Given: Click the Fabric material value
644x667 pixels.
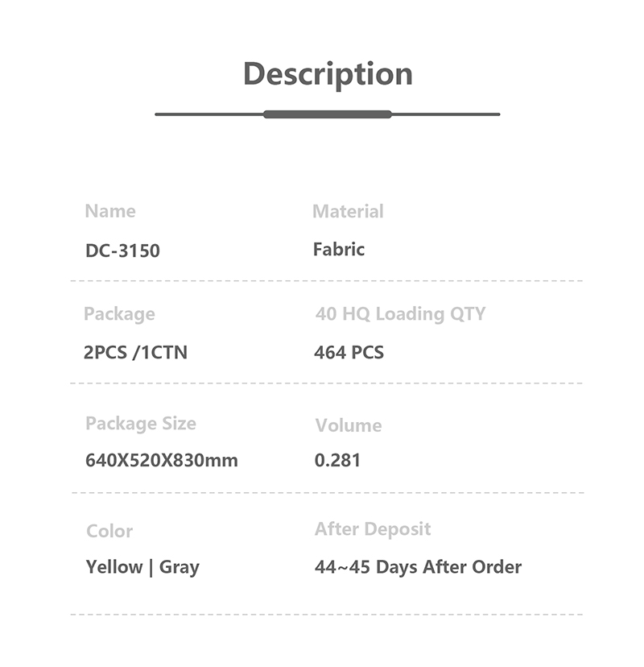Looking at the screenshot, I should 339,249.
